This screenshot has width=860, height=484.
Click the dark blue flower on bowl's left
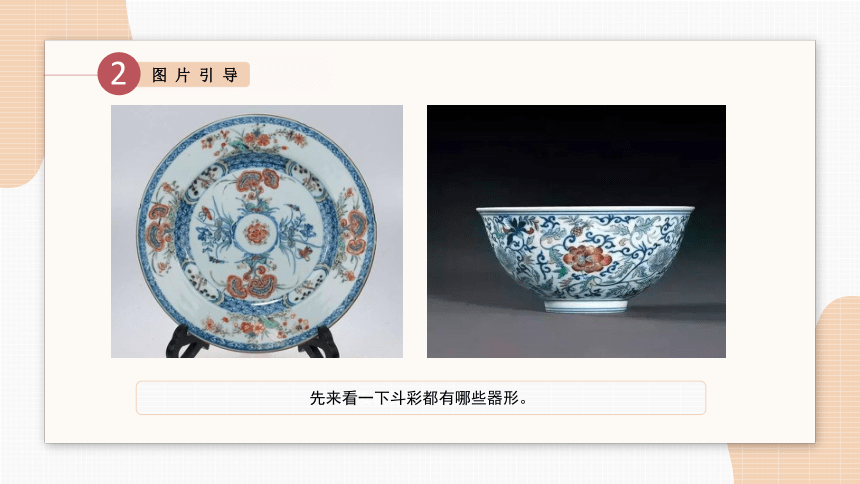coord(514,229)
